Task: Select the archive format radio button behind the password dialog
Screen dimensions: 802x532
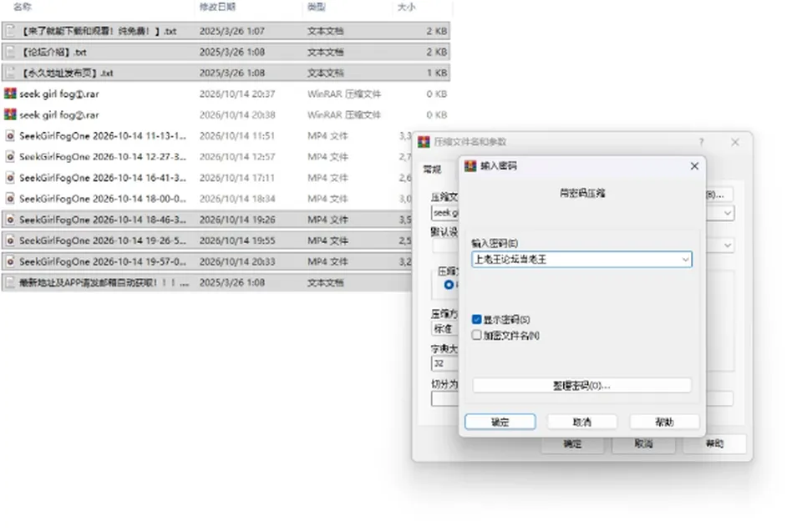Action: click(449, 285)
